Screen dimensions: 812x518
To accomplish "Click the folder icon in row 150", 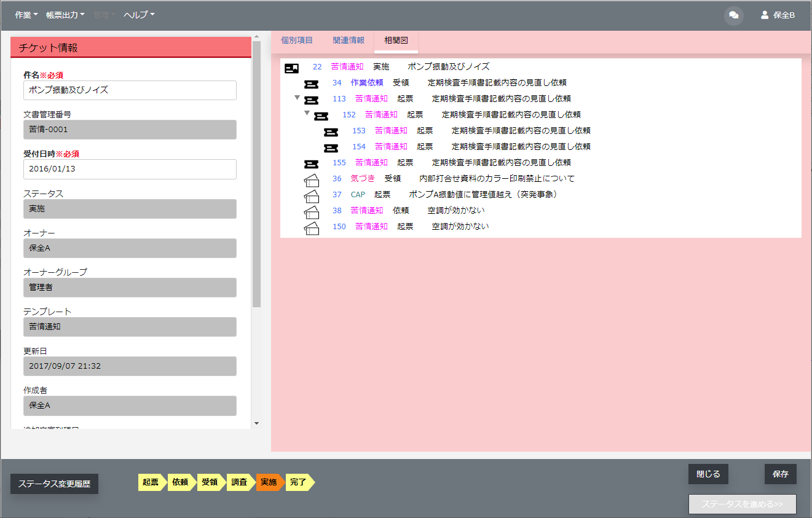I will click(x=312, y=228).
